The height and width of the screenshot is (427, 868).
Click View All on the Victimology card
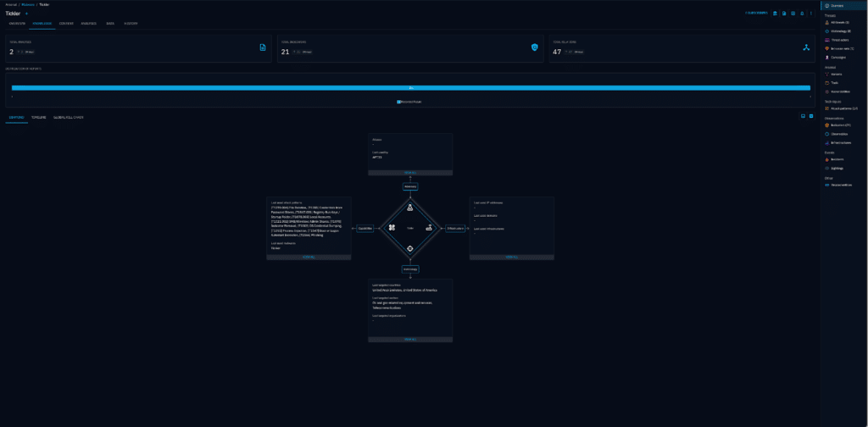(410, 340)
